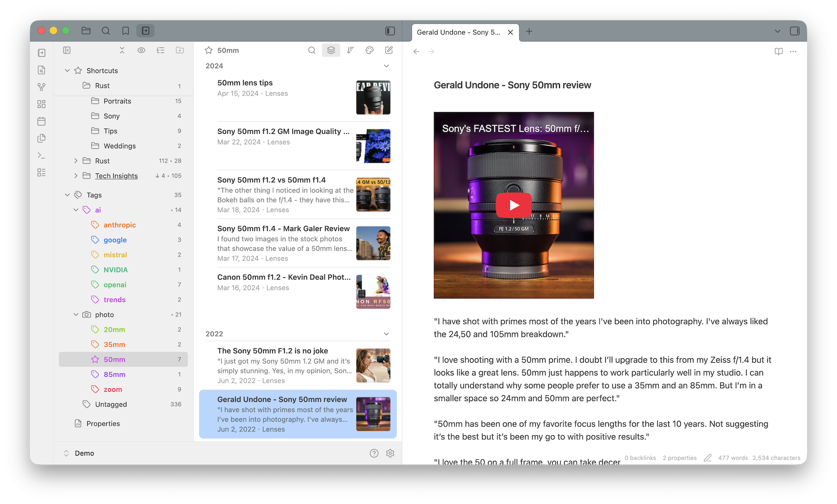Viewport: 837px width, 504px height.
Task: Open a new tab with plus button
Action: click(529, 31)
